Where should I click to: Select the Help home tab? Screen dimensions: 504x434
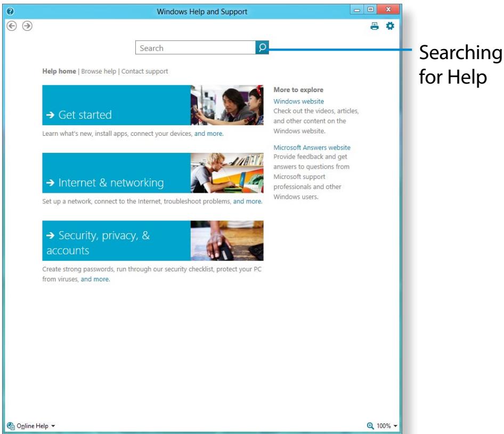[59, 71]
